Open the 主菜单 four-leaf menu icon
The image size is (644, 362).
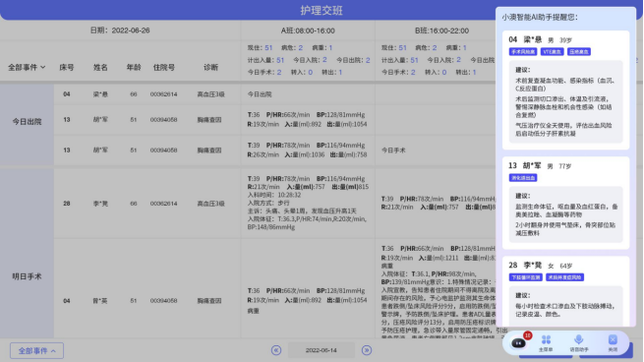coord(546,339)
